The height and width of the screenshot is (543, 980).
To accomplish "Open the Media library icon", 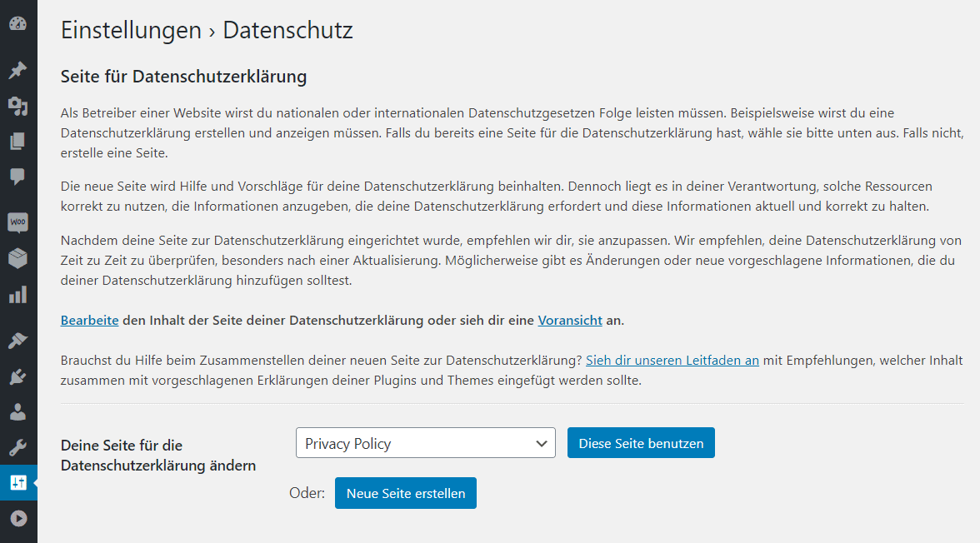I will pyautogui.click(x=17, y=105).
